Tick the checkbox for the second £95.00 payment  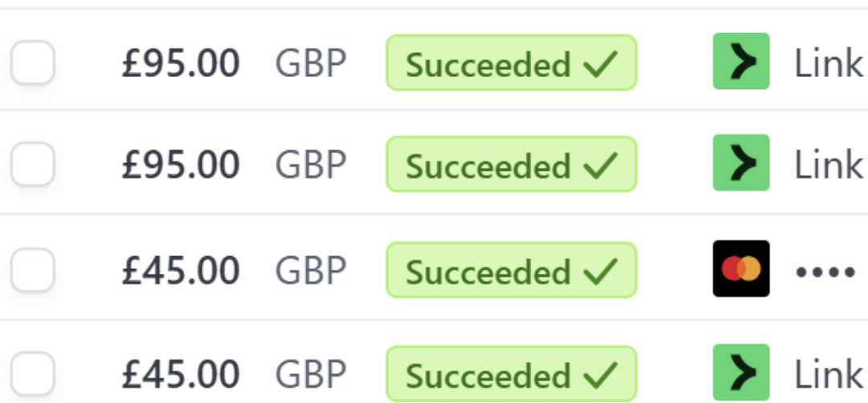coord(33,164)
